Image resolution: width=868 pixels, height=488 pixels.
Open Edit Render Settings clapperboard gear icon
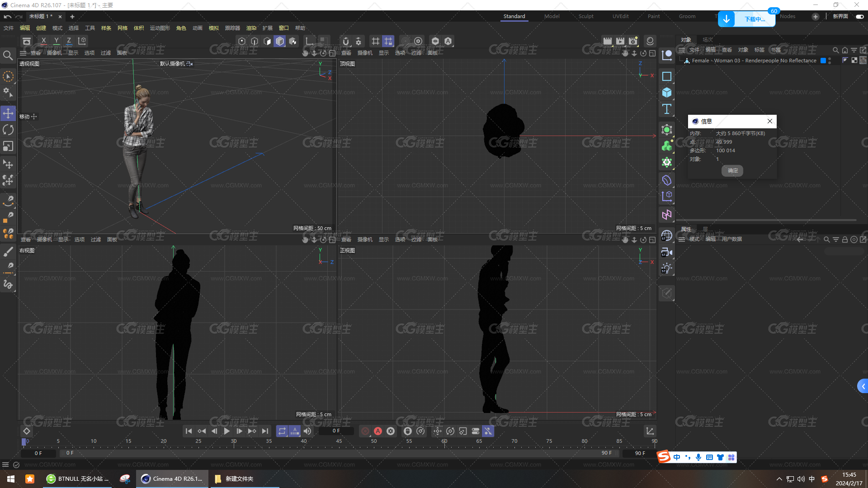633,41
